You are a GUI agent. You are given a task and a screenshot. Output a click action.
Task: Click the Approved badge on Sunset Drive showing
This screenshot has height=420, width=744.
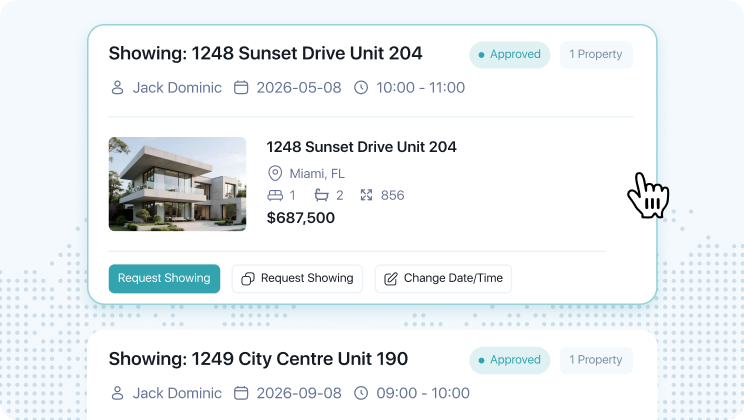pyautogui.click(x=510, y=55)
